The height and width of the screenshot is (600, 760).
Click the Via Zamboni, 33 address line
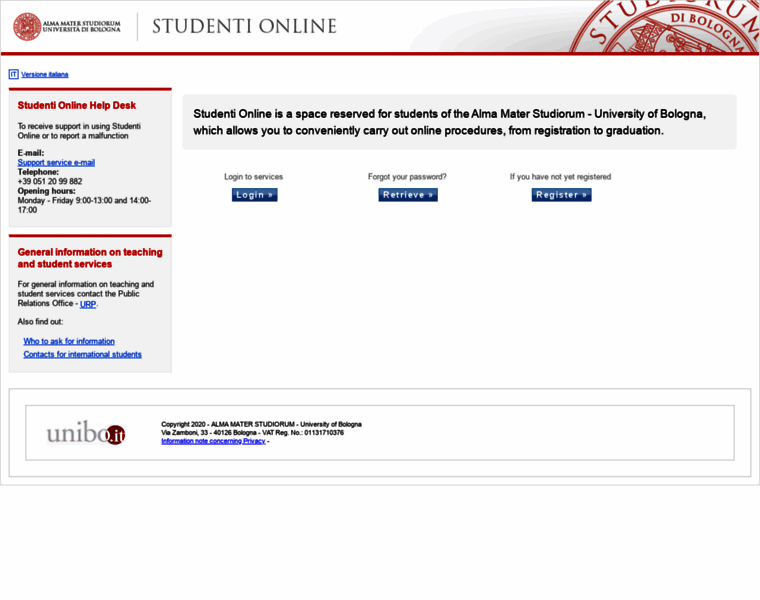click(x=253, y=432)
